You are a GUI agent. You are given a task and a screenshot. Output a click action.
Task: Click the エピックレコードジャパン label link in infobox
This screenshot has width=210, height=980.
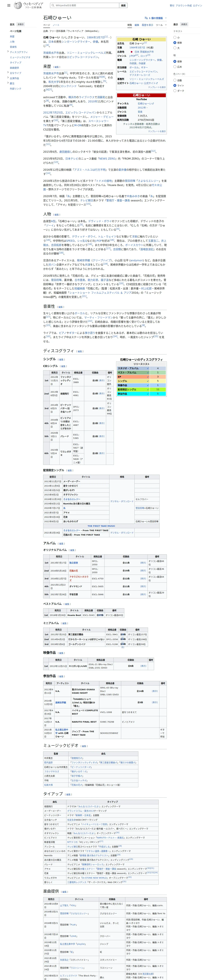pos(143,72)
